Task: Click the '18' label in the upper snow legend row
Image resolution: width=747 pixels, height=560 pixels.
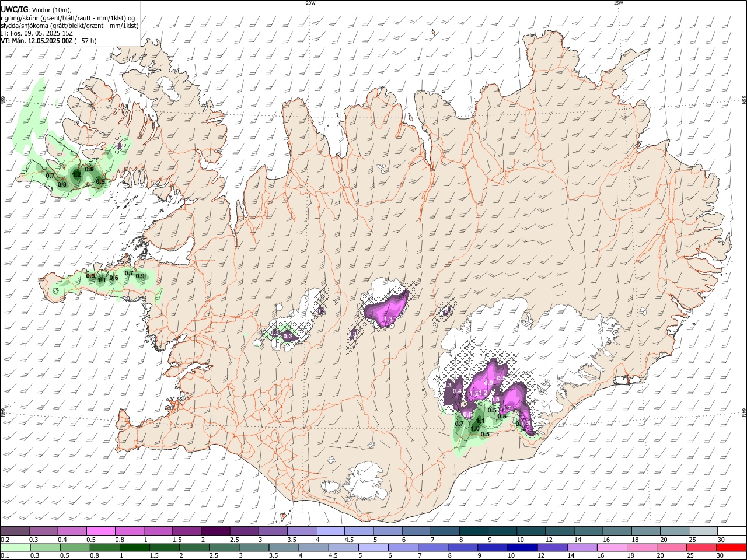Action: (634, 540)
